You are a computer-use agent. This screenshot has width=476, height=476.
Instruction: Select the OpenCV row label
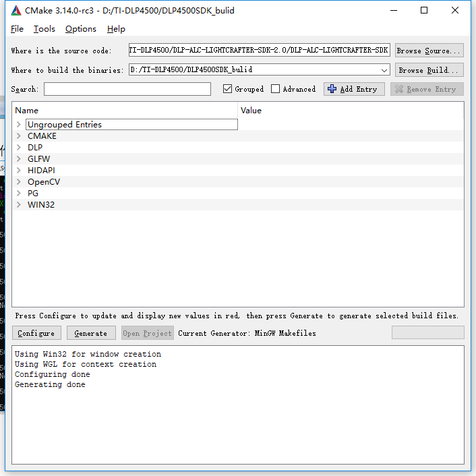point(44,182)
